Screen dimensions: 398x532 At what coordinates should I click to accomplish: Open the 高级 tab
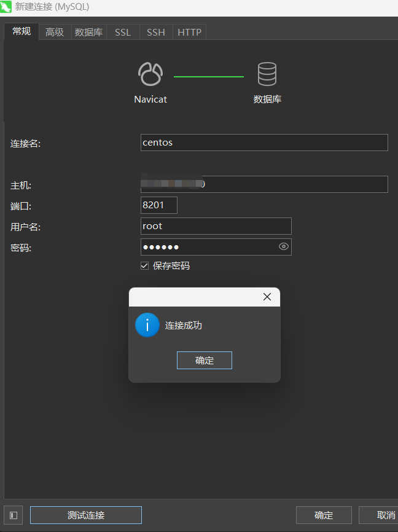click(x=55, y=32)
